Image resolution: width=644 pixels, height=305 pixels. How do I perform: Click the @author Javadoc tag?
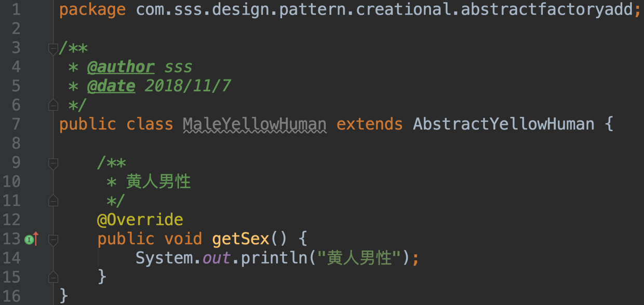click(120, 67)
